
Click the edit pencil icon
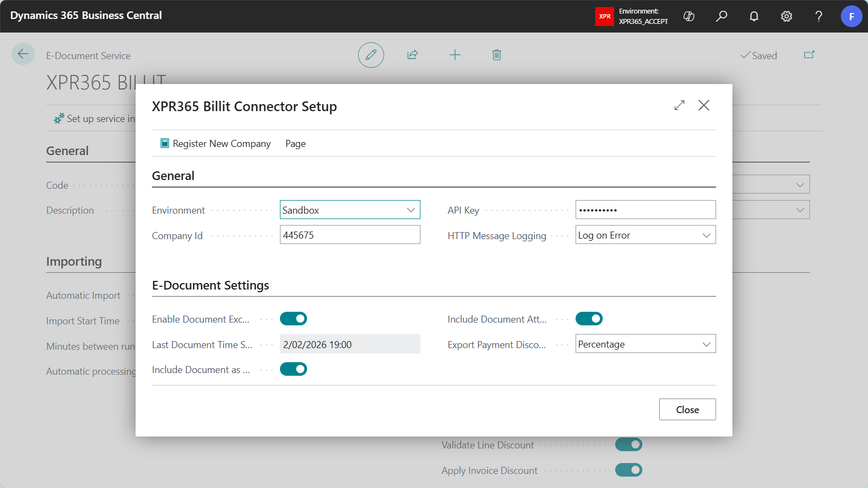pos(371,55)
